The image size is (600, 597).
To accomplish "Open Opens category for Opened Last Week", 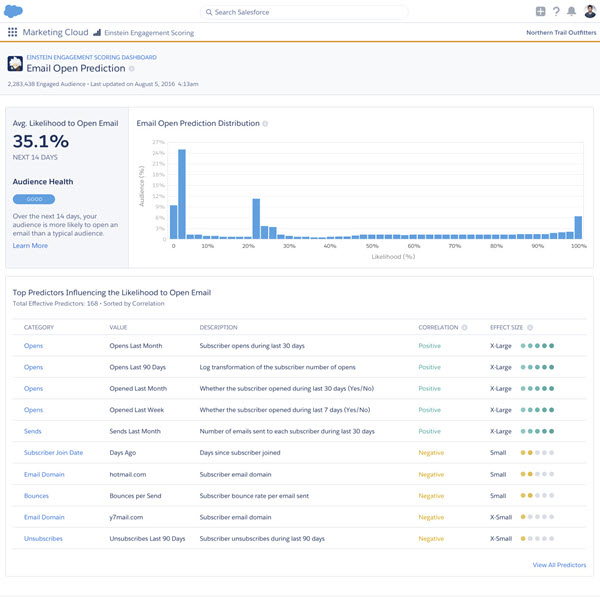I will point(33,410).
